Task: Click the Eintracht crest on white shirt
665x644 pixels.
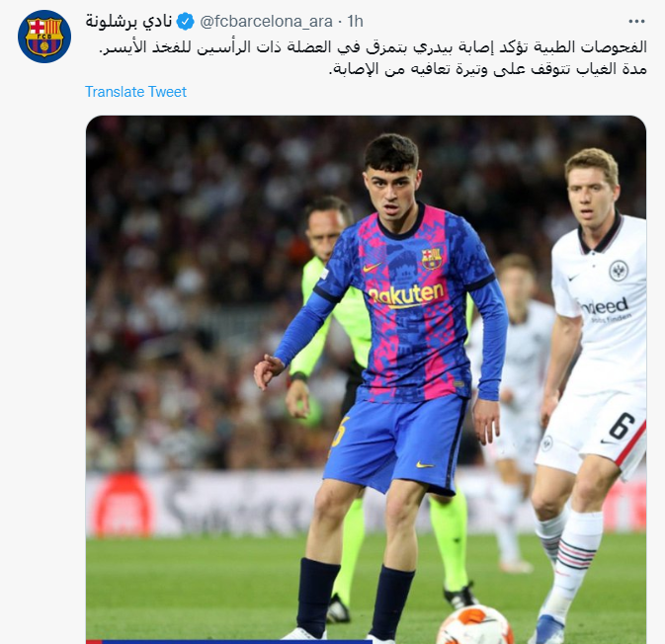Action: (618, 271)
